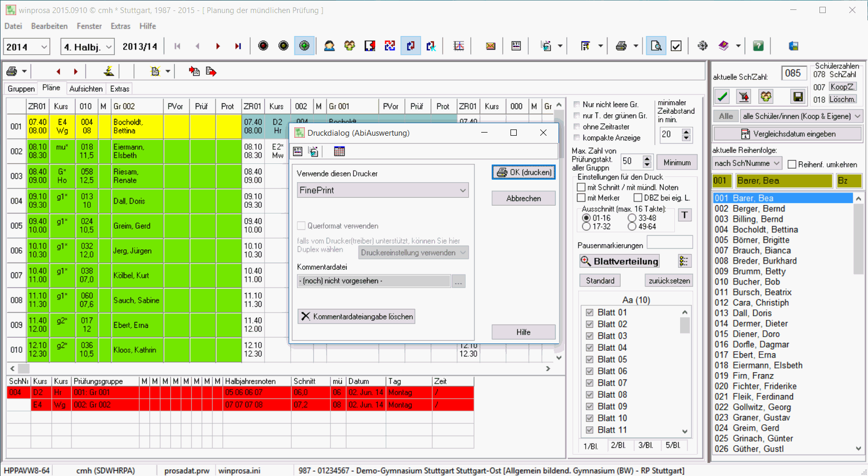The height and width of the screenshot is (476, 868).
Task: Click the calendar grid icon in Druckdialog
Action: coord(339,151)
